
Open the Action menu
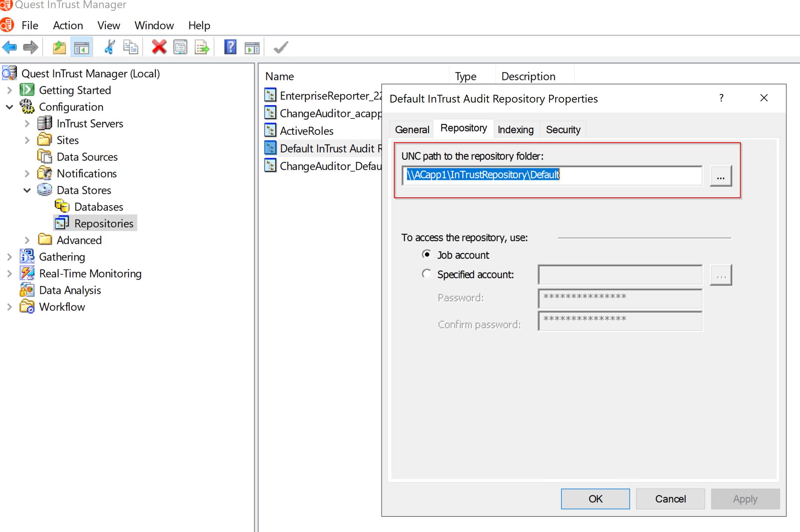pyautogui.click(x=68, y=25)
